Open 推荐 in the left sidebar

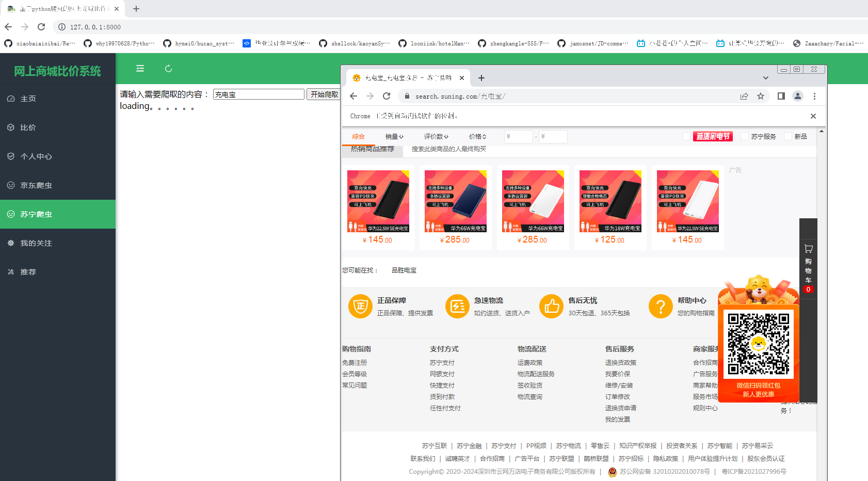point(58,272)
